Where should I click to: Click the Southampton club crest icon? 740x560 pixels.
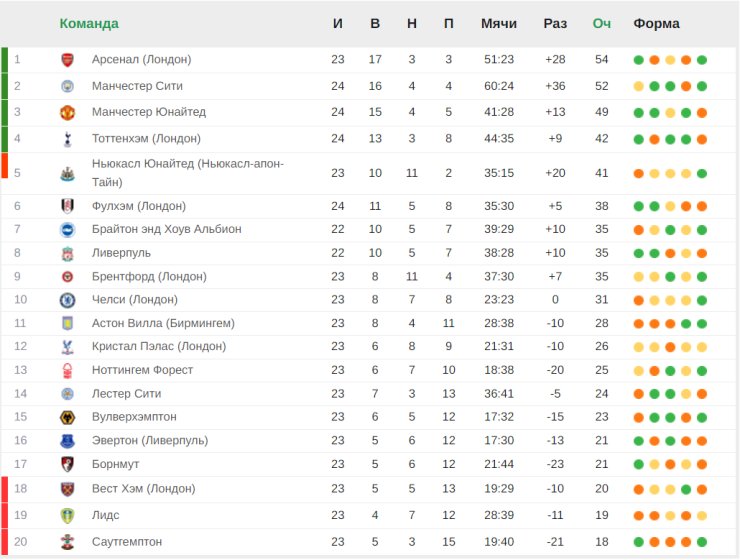coord(67,542)
